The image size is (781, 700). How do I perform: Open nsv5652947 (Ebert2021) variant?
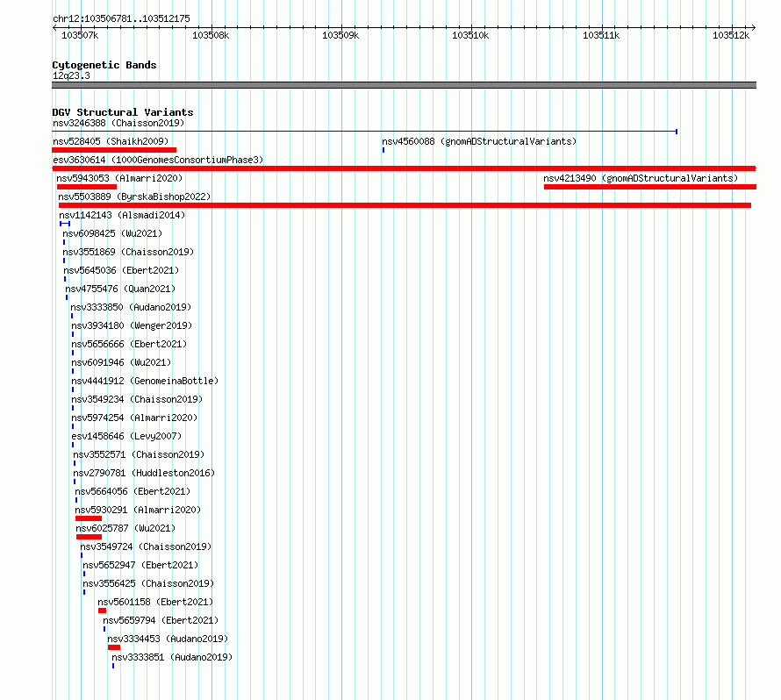pyautogui.click(x=140, y=565)
